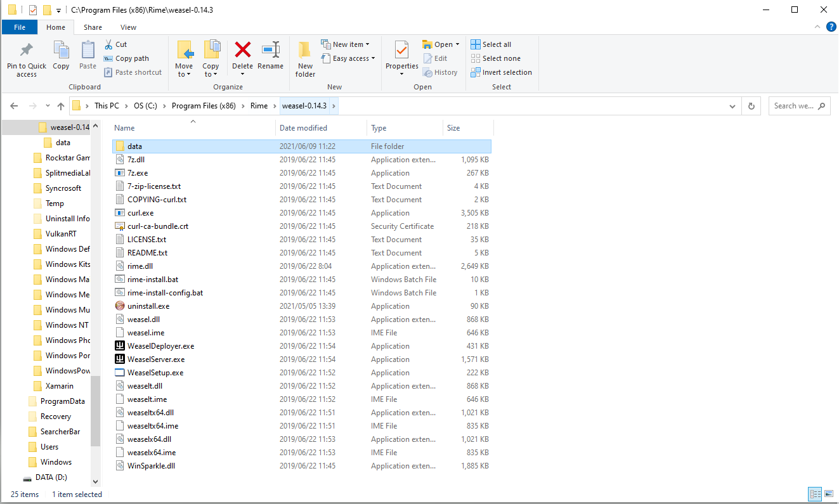Switch to Large icons view icon
The height and width of the screenshot is (504, 839).
pos(828,494)
